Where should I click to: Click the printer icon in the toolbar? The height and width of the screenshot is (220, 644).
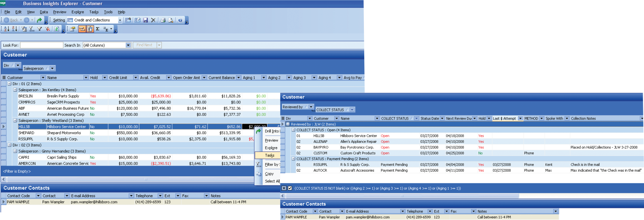tap(163, 20)
